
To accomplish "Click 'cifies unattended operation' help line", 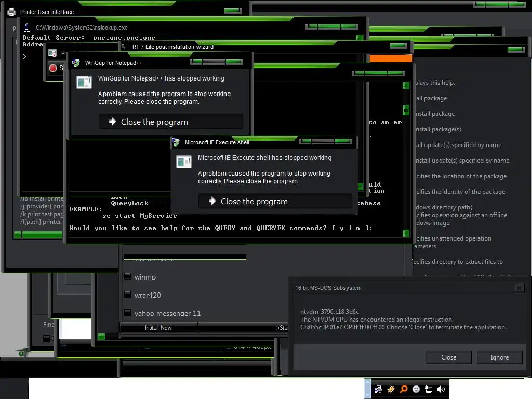I will click(x=454, y=238).
